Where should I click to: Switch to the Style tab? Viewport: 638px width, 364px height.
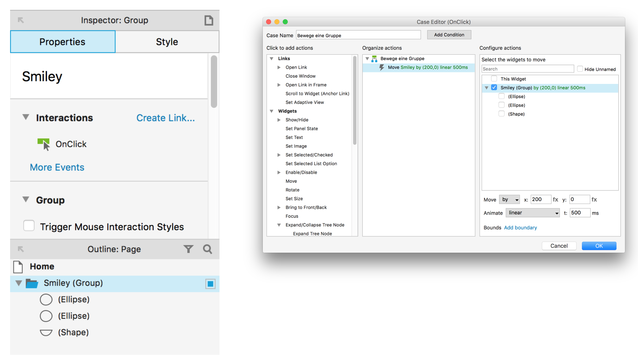point(167,42)
